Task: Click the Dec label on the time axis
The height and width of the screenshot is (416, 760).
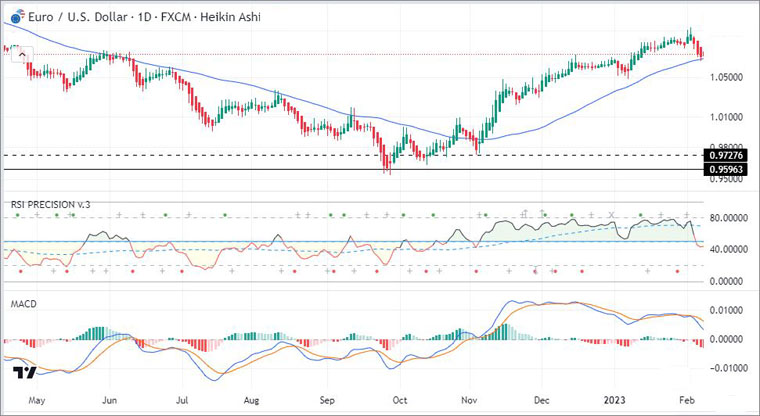Action: (541, 400)
